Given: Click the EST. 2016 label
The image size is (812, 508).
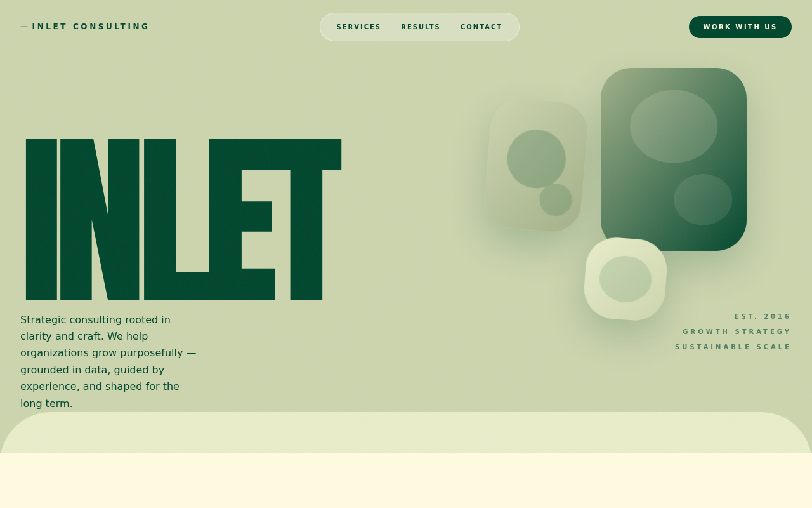Looking at the screenshot, I should 763,316.
